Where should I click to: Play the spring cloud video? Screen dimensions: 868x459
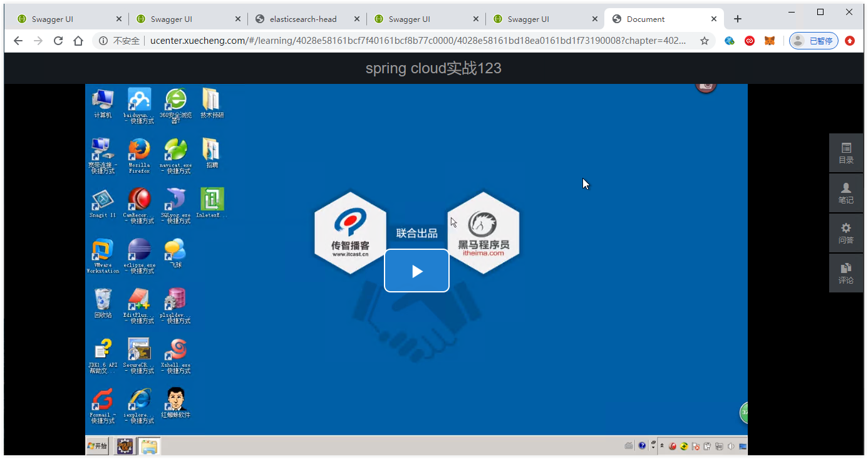click(x=416, y=271)
